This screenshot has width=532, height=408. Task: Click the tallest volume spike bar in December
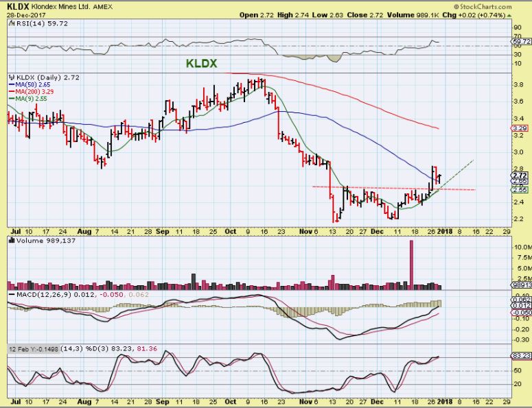[412, 265]
